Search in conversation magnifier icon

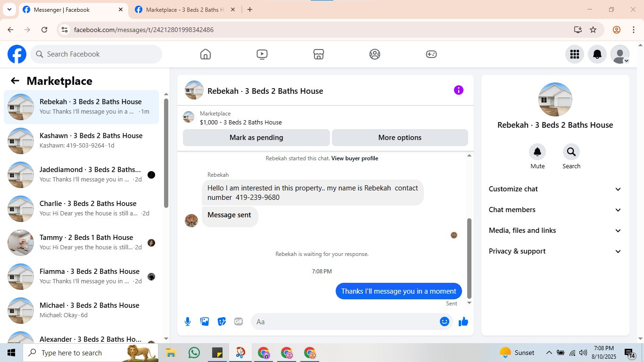pyautogui.click(x=571, y=152)
